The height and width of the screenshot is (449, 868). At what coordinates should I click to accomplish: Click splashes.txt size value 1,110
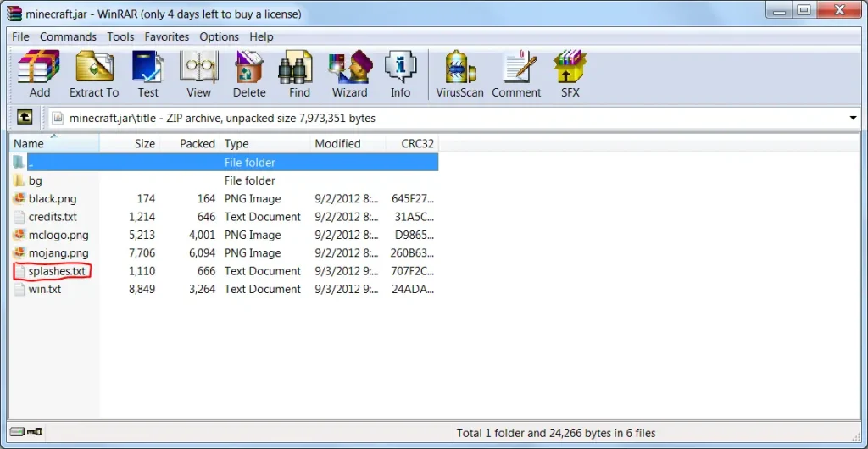[142, 271]
